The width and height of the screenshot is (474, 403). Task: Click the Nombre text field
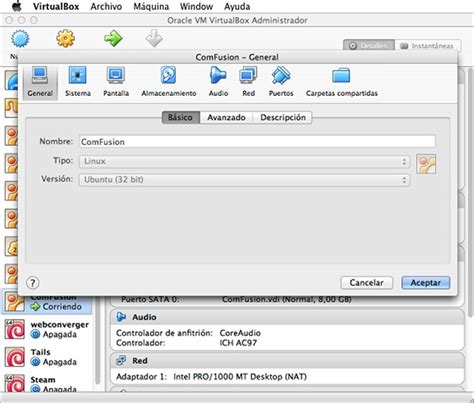point(257,141)
